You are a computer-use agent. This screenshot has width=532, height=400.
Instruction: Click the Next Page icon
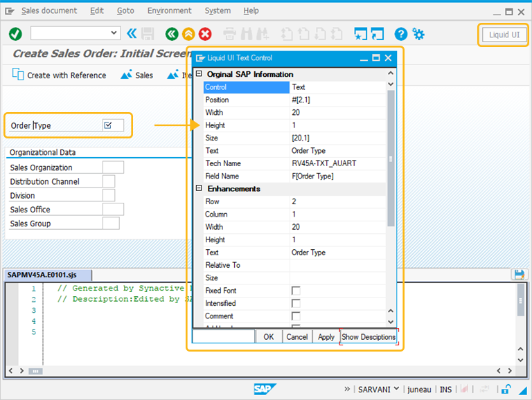tap(320, 34)
